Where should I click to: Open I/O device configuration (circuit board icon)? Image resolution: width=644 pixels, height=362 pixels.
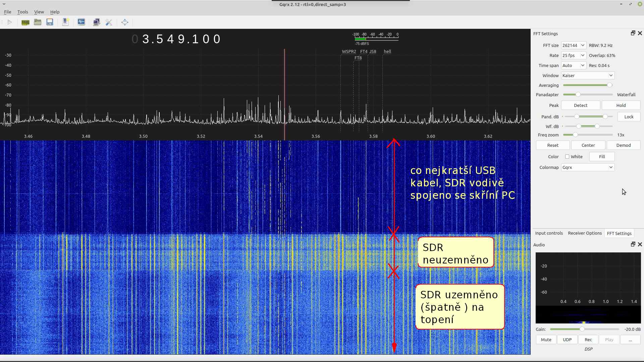coord(25,22)
